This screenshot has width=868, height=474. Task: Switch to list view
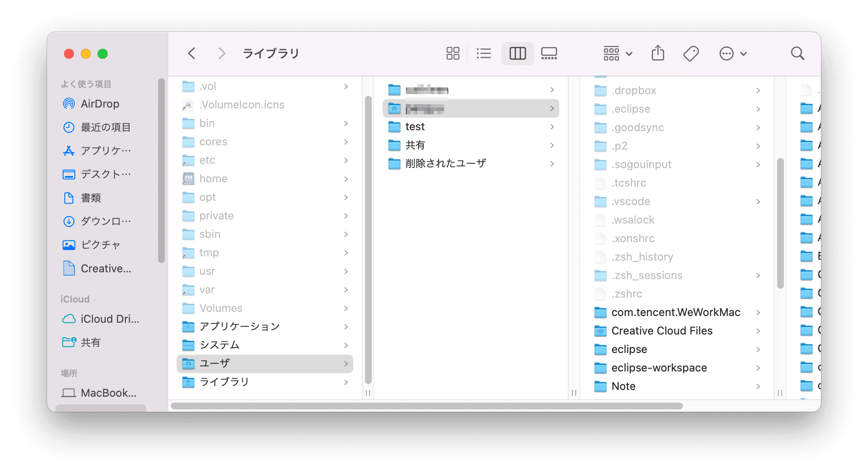point(484,53)
